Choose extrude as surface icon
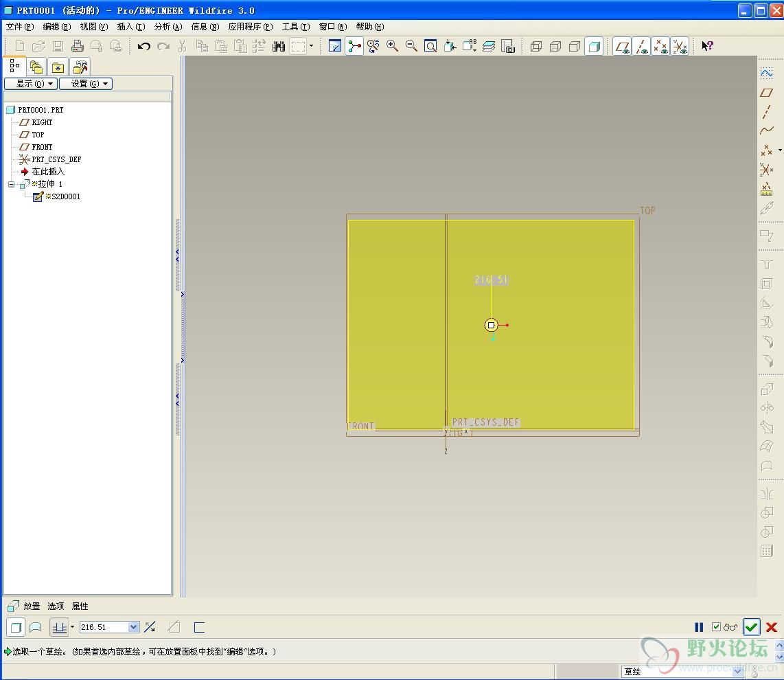This screenshot has width=784, height=680. (x=35, y=627)
